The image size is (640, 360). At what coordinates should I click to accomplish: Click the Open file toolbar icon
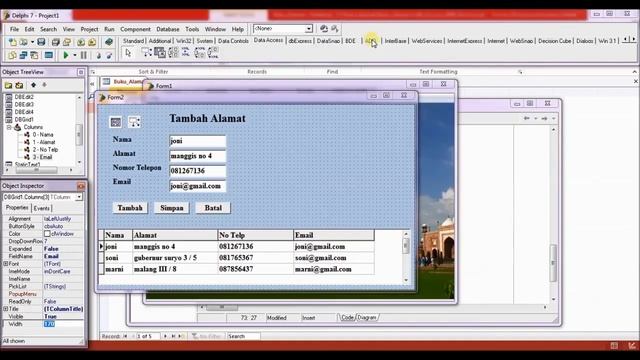pos(23,42)
